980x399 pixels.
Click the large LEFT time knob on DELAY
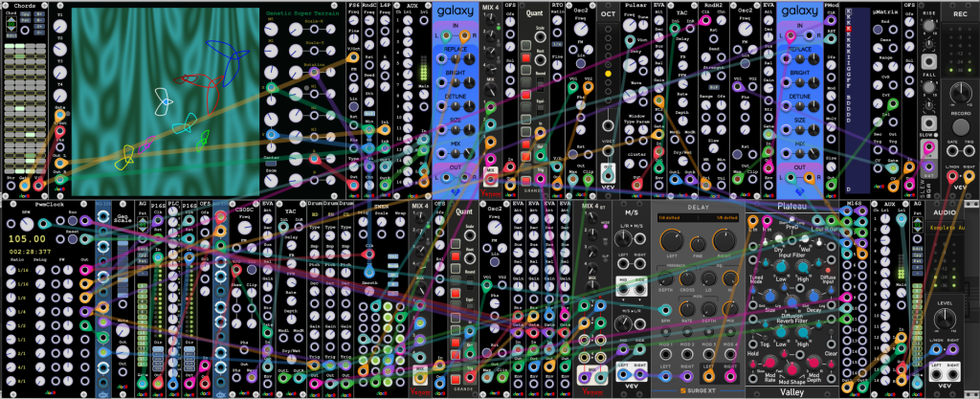(671, 240)
